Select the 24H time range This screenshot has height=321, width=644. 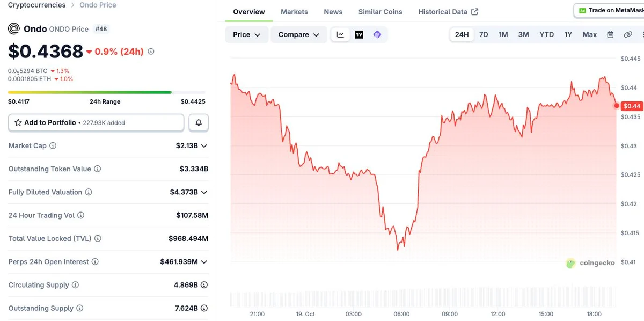(x=462, y=34)
